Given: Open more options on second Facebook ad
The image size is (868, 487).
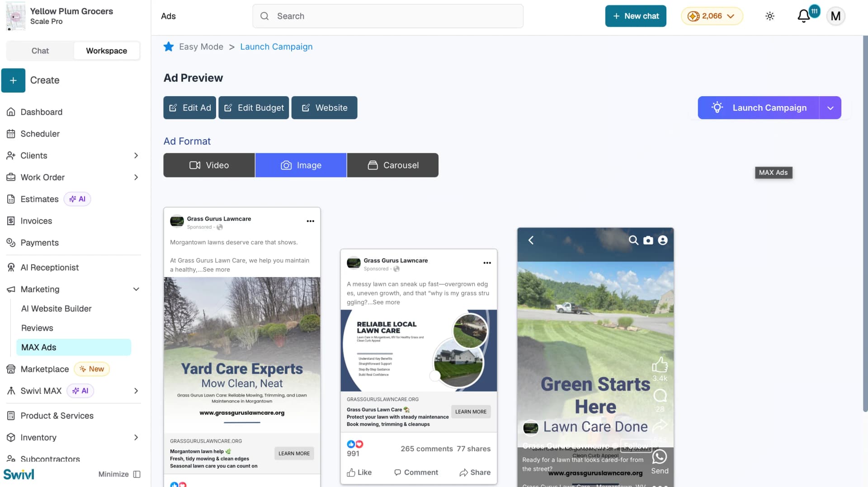Looking at the screenshot, I should click(x=487, y=263).
